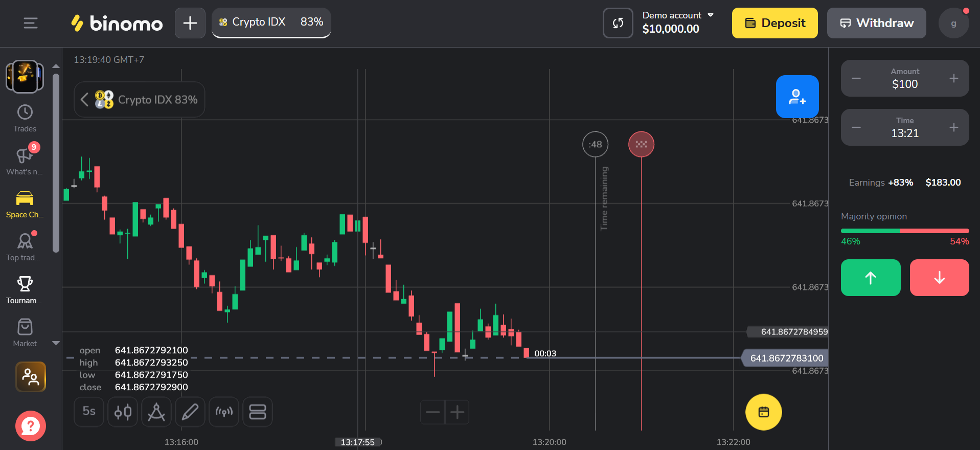
Task: Open Trades in the left sidebar
Action: [x=25, y=118]
